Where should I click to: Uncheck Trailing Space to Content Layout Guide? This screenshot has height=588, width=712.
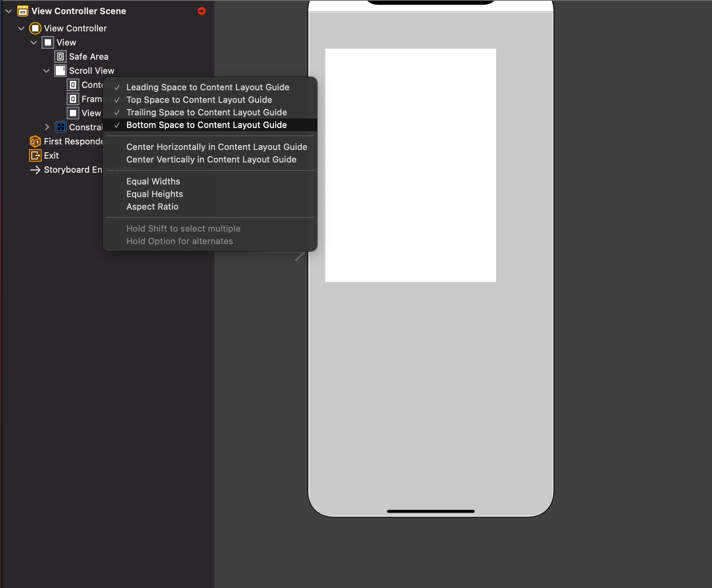pyautogui.click(x=210, y=112)
